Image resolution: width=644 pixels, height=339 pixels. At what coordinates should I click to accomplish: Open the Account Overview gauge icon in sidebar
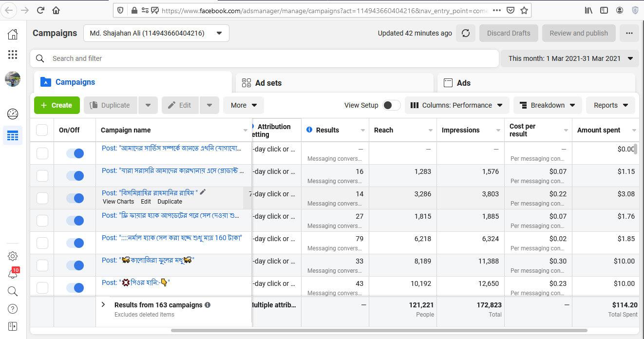coord(13,114)
